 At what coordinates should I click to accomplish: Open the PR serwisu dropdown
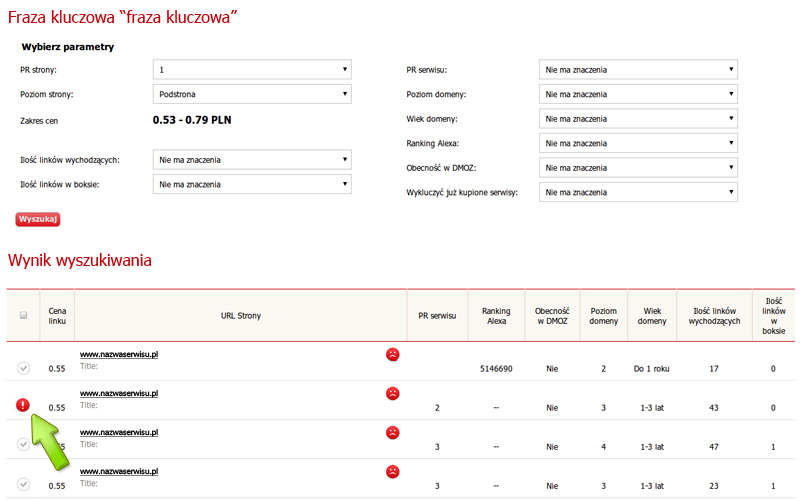pos(638,70)
